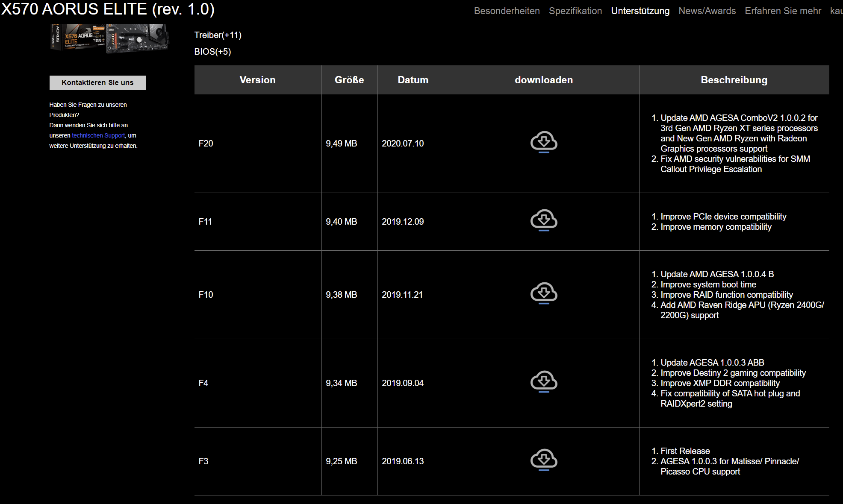Open the Besonderheiten tab

pos(507,11)
